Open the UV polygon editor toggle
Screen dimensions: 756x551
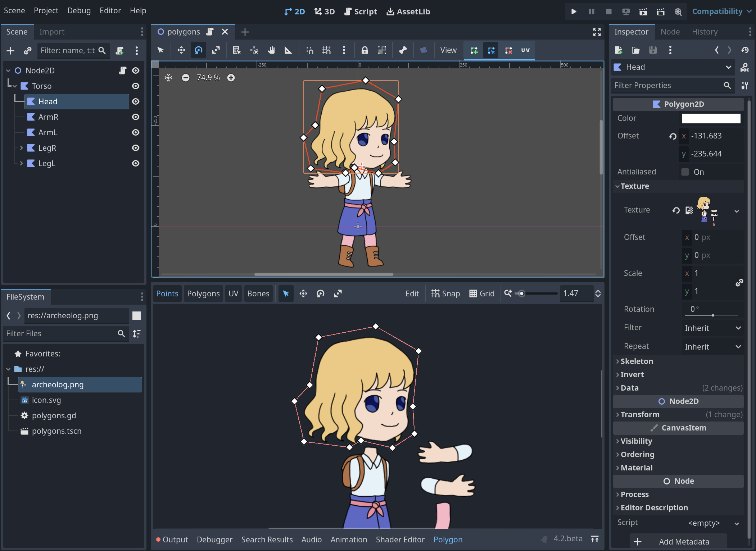pyautogui.click(x=525, y=50)
